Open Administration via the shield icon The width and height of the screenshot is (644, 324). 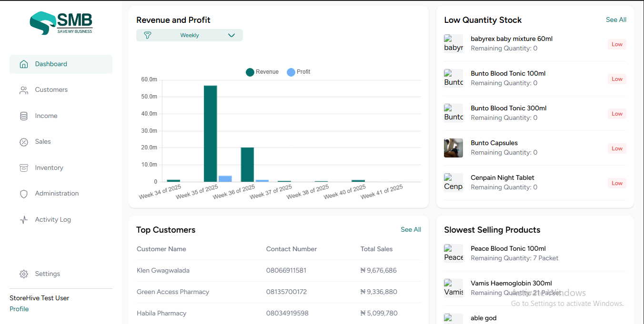(x=24, y=193)
